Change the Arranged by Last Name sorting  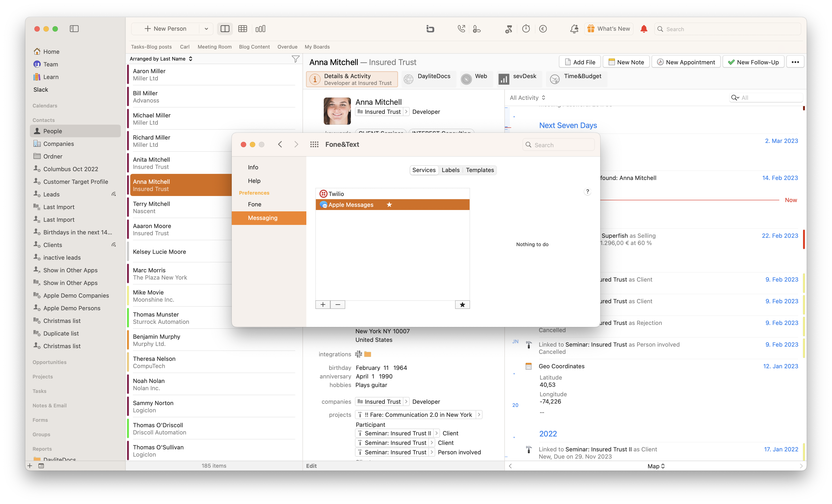click(x=161, y=59)
